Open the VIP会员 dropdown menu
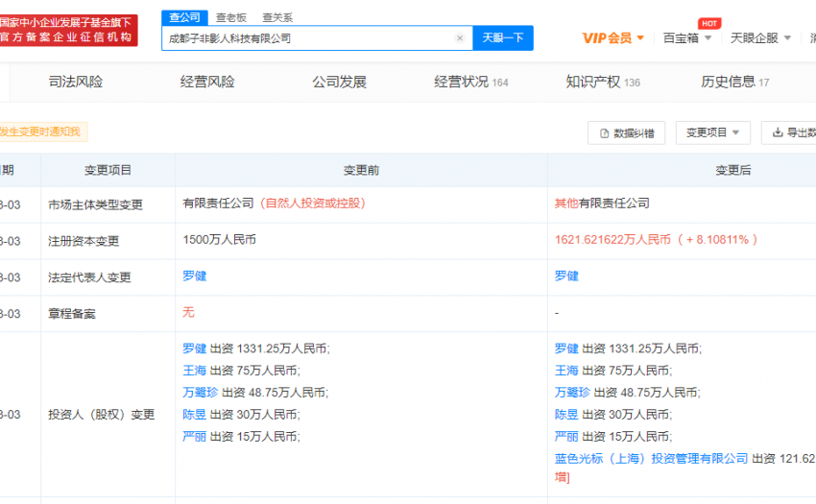The image size is (816, 504). click(x=613, y=38)
